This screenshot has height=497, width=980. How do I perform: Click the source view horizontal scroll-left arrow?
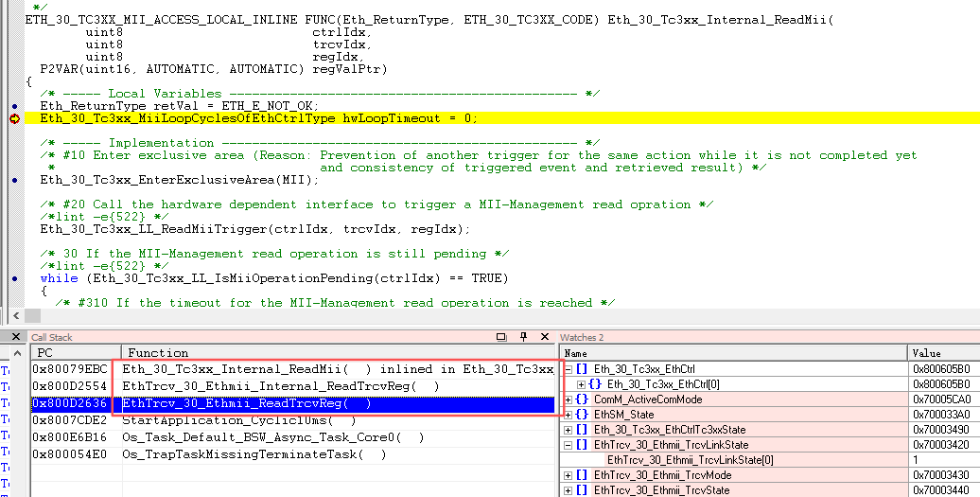coord(15,315)
